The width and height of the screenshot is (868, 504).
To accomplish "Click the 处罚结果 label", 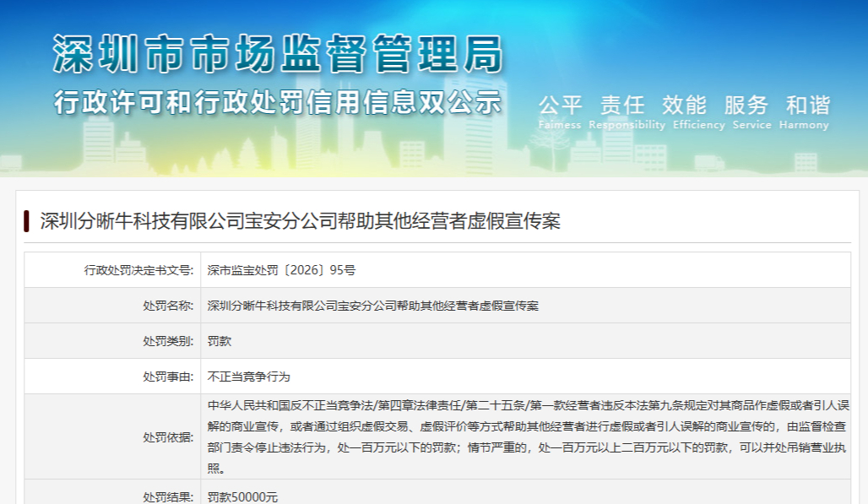I will click(x=168, y=496).
